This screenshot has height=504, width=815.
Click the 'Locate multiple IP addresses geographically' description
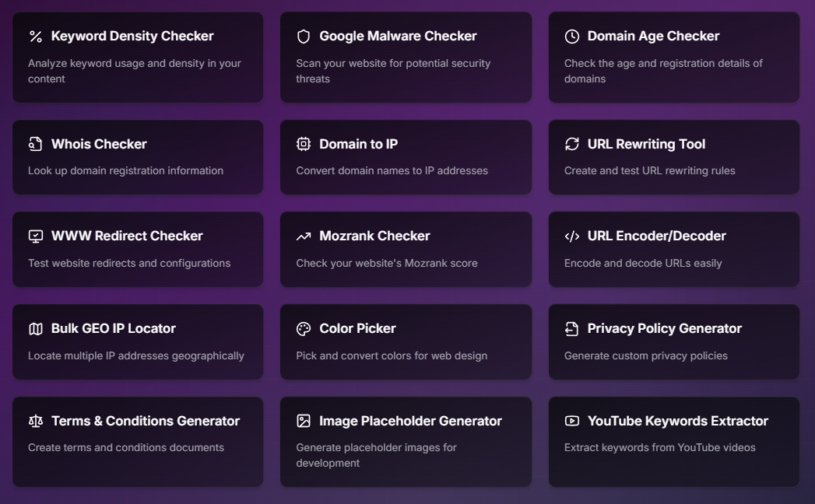point(136,355)
